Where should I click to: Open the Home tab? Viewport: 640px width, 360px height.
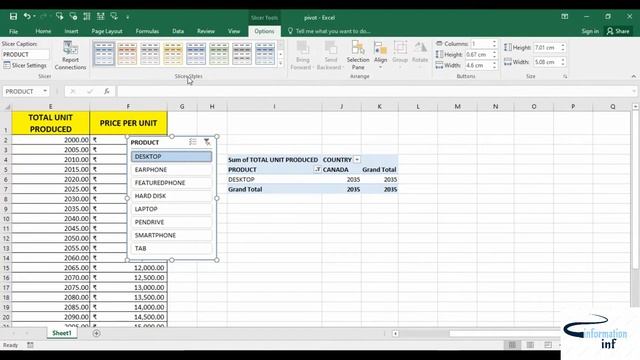click(x=43, y=31)
